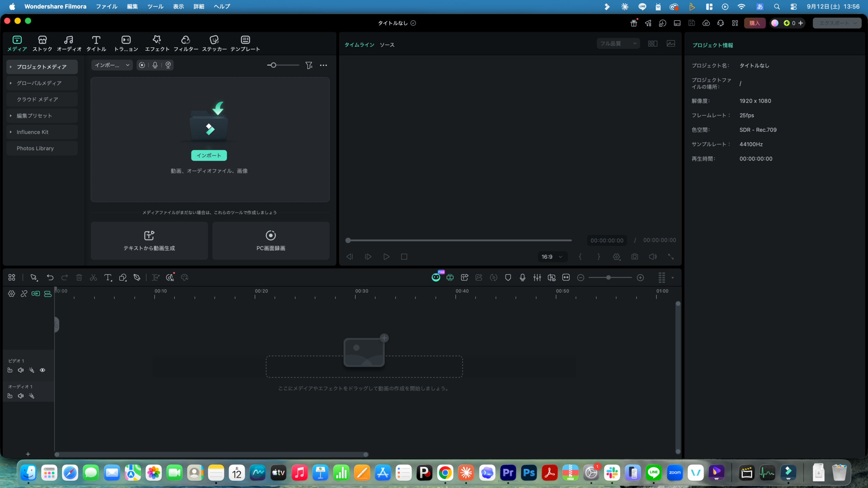Open the インポー... import dropdown
The height and width of the screenshot is (488, 868).
tap(112, 65)
